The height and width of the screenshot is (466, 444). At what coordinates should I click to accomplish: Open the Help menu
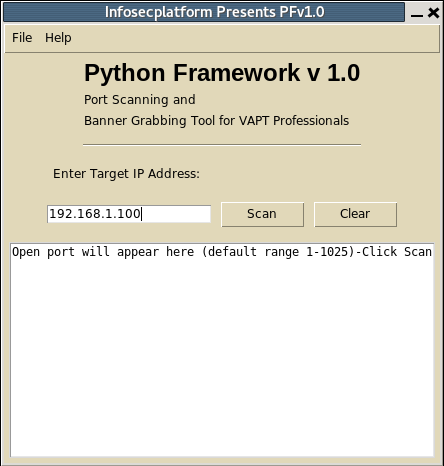[x=58, y=38]
